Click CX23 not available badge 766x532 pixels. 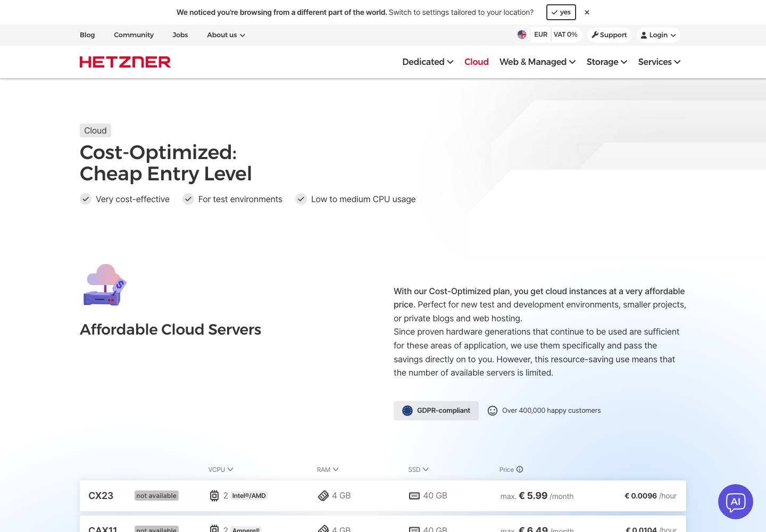[x=156, y=496]
